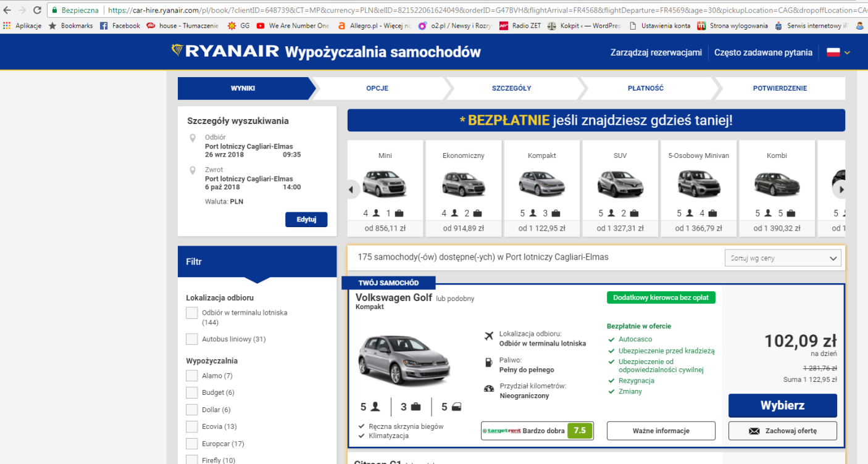This screenshot has width=868, height=464.
Task: Go to the OPCJE step tab
Action: click(x=377, y=88)
